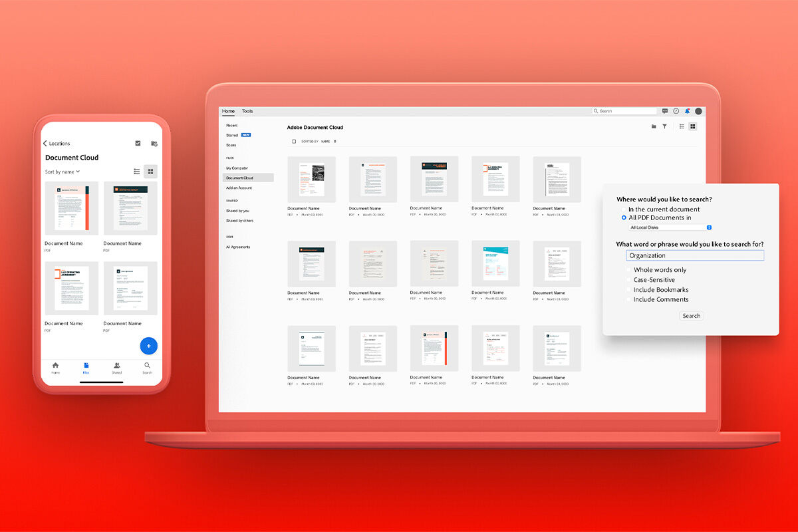The image size is (798, 532).
Task: Click the magnifier icon in laptop search box
Action: [597, 111]
